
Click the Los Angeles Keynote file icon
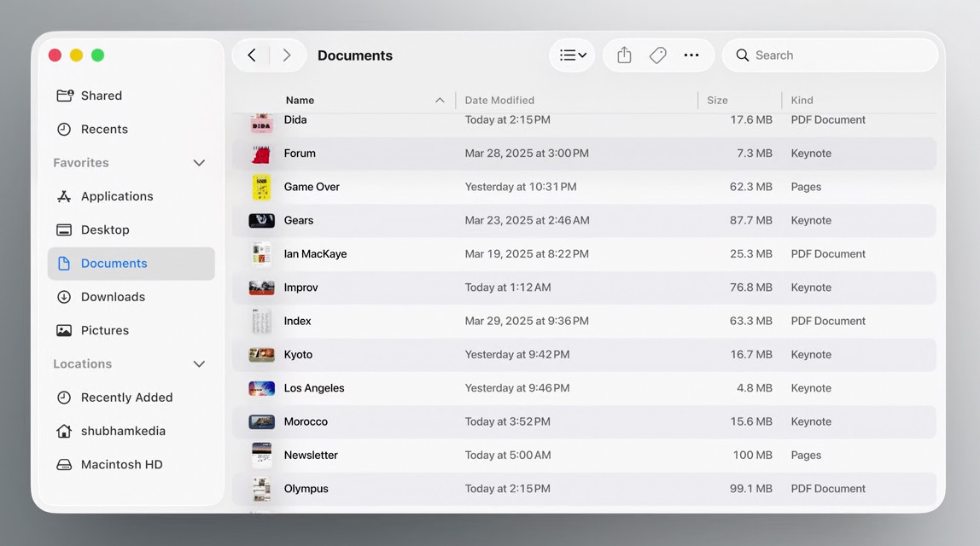[261, 388]
